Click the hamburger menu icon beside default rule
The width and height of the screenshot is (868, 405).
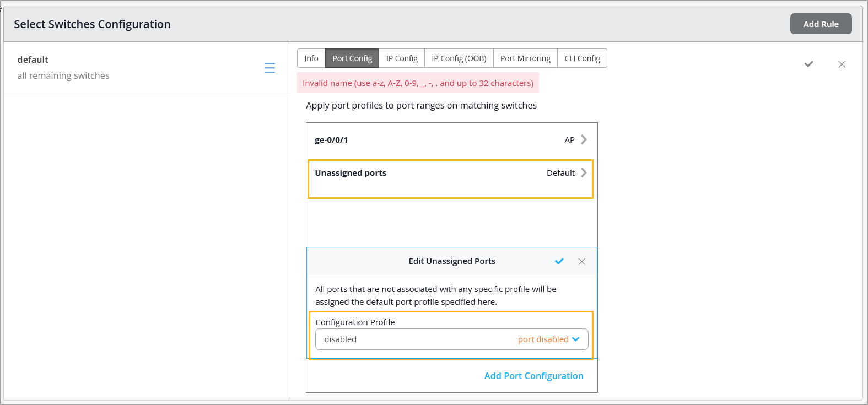pos(269,68)
